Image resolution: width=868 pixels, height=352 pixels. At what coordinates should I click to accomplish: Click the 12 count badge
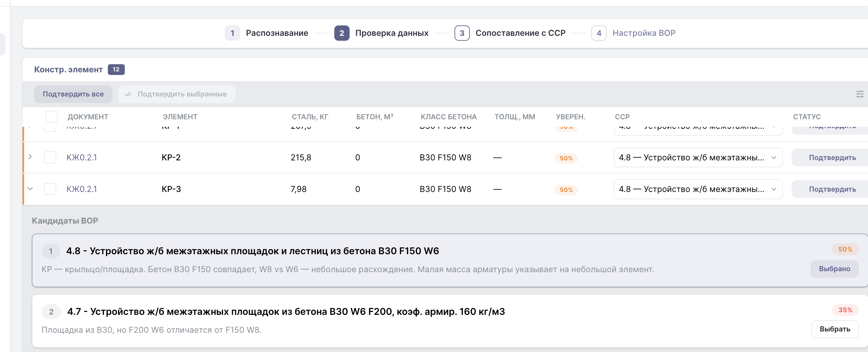pos(116,69)
